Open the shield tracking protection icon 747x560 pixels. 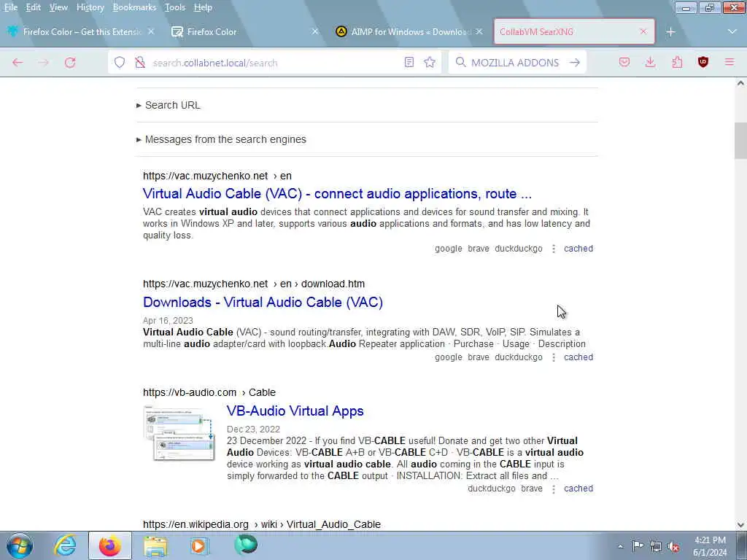coord(120,63)
